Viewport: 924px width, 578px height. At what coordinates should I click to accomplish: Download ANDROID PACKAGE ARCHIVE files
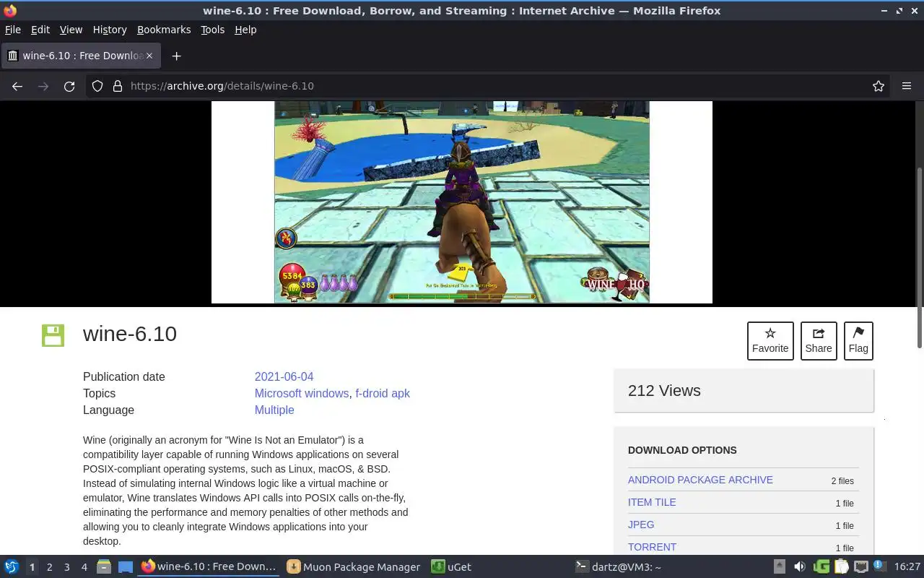coord(700,480)
